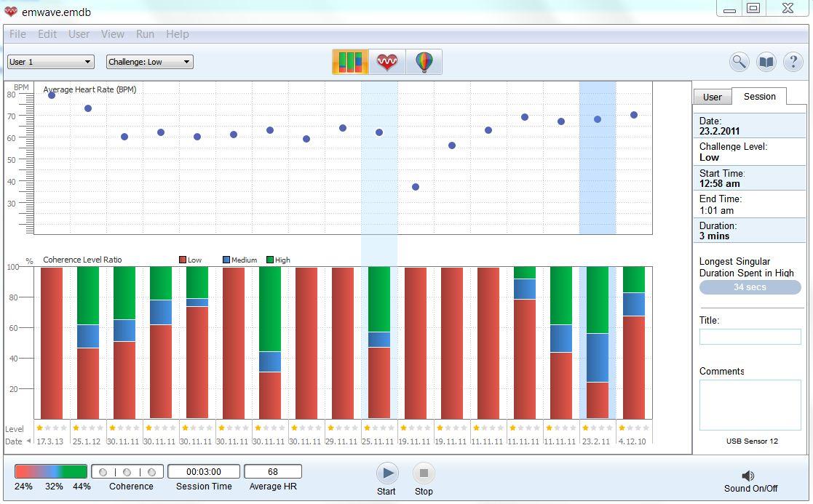Click the Average HR 68 field

point(273,472)
